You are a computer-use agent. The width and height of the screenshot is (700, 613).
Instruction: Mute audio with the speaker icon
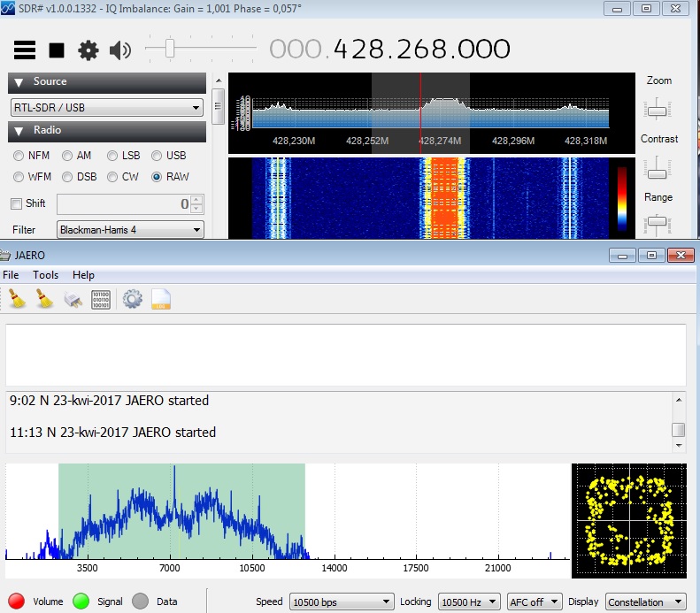[119, 50]
